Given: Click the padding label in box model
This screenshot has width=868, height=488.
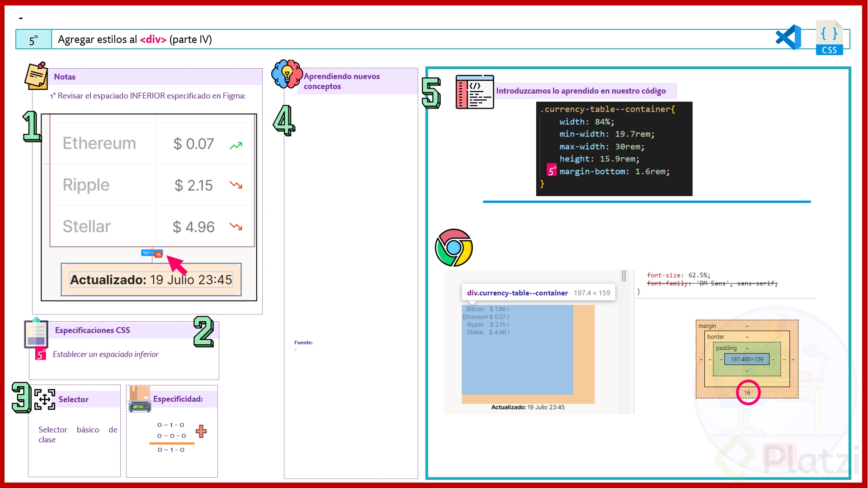Looking at the screenshot, I should tap(726, 348).
